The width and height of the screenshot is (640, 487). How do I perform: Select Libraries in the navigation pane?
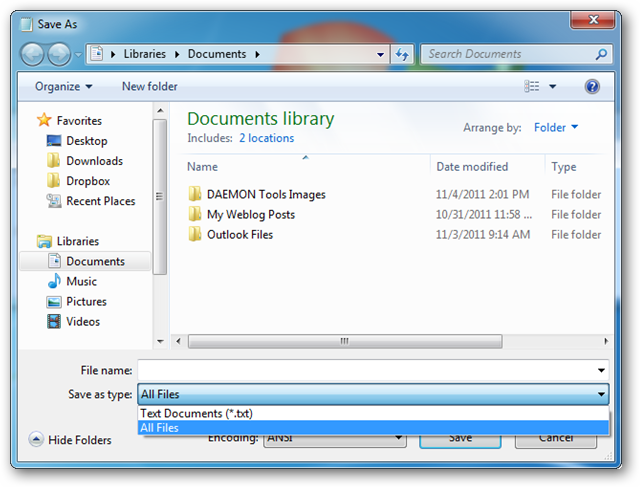pos(78,241)
